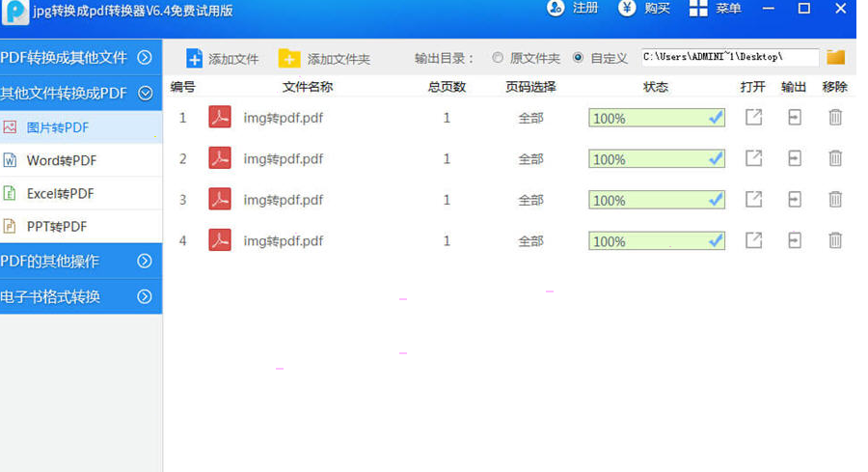Screen dimensions: 868x472
Task: Select the file name img转pdf.pdf in row 1
Action: coord(283,118)
